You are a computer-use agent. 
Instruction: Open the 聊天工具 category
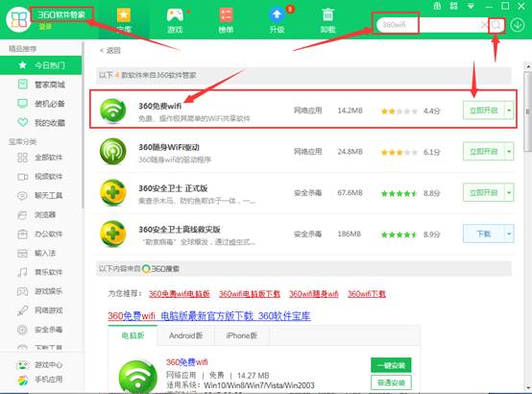coord(40,196)
